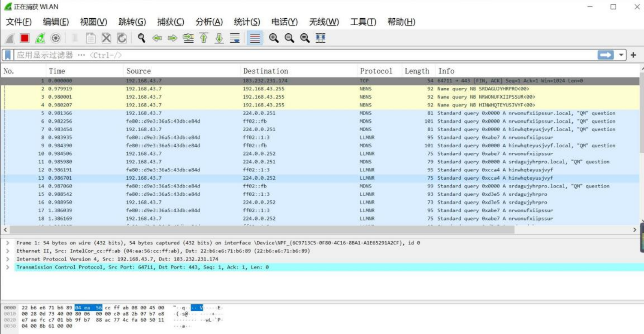This screenshot has height=334, width=644.
Task: Open the 帮助(H) menu
Action: click(401, 22)
